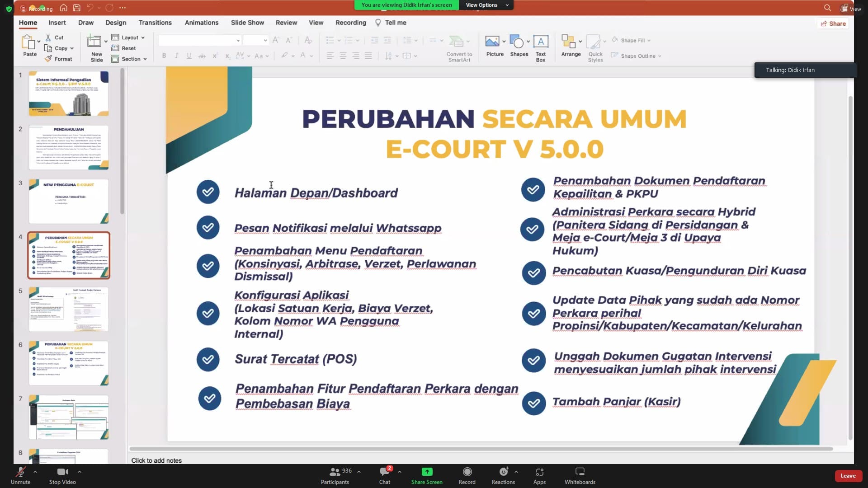Click the Increase Font Size icon
The image size is (868, 488).
tap(276, 40)
